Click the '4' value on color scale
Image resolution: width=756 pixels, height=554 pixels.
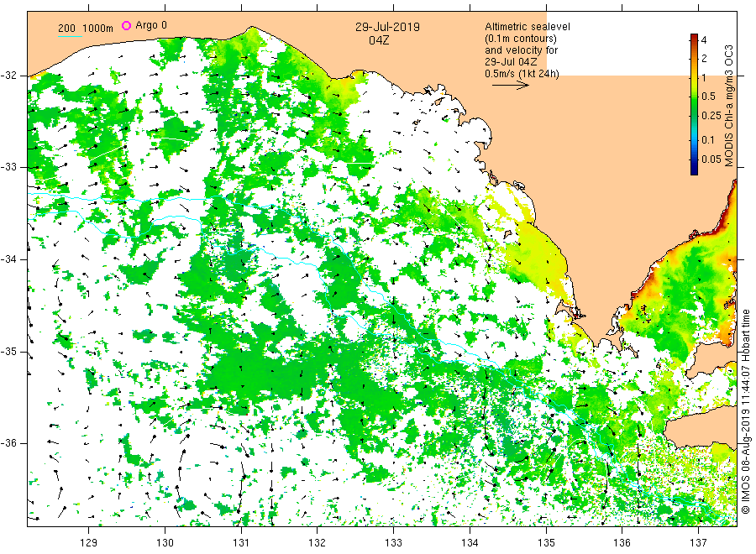(x=704, y=40)
